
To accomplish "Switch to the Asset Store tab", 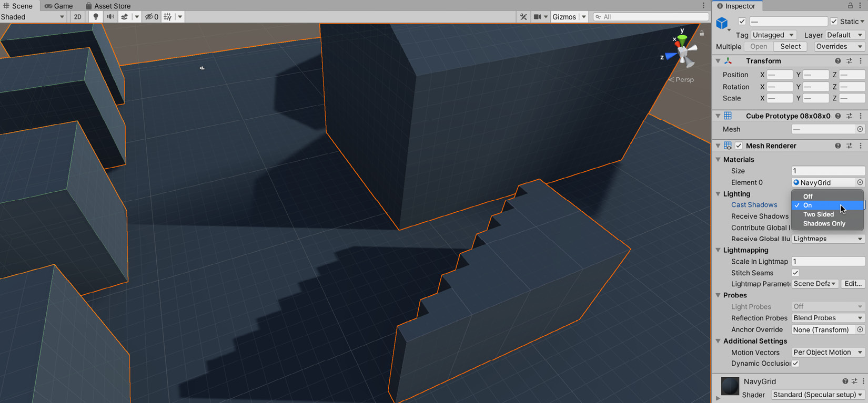I will click(108, 6).
